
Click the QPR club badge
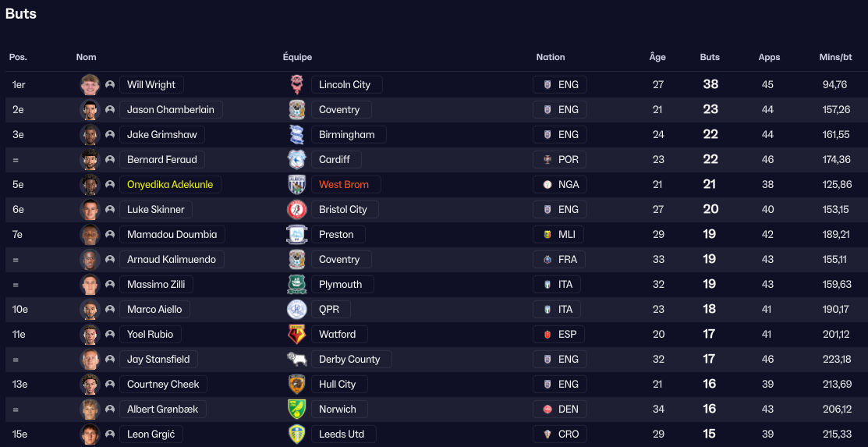click(296, 309)
